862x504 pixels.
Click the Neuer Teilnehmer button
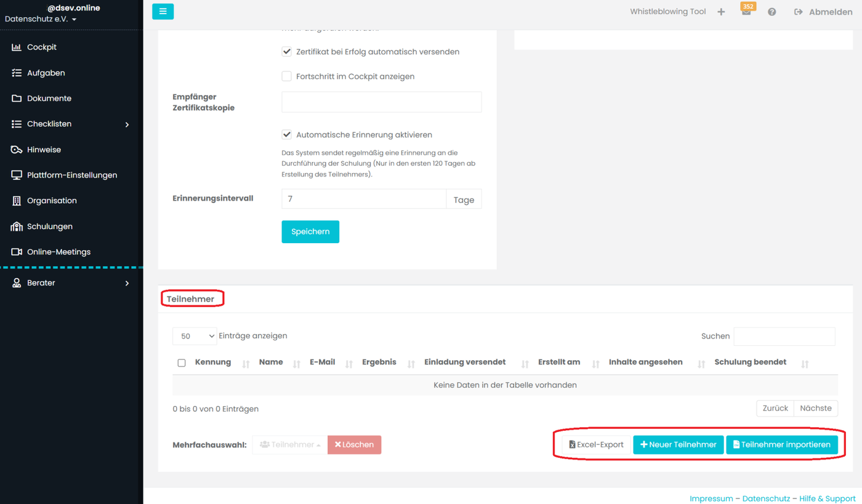[678, 444]
